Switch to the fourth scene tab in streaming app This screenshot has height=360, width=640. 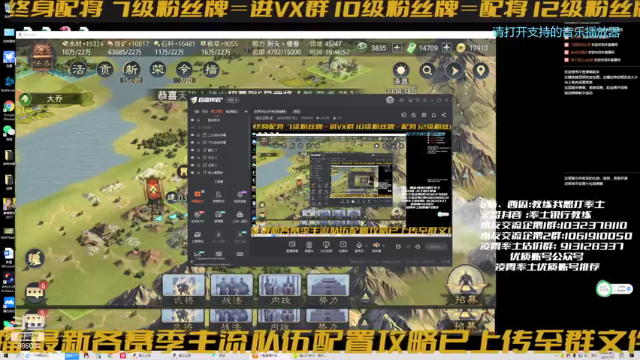coord(232,111)
